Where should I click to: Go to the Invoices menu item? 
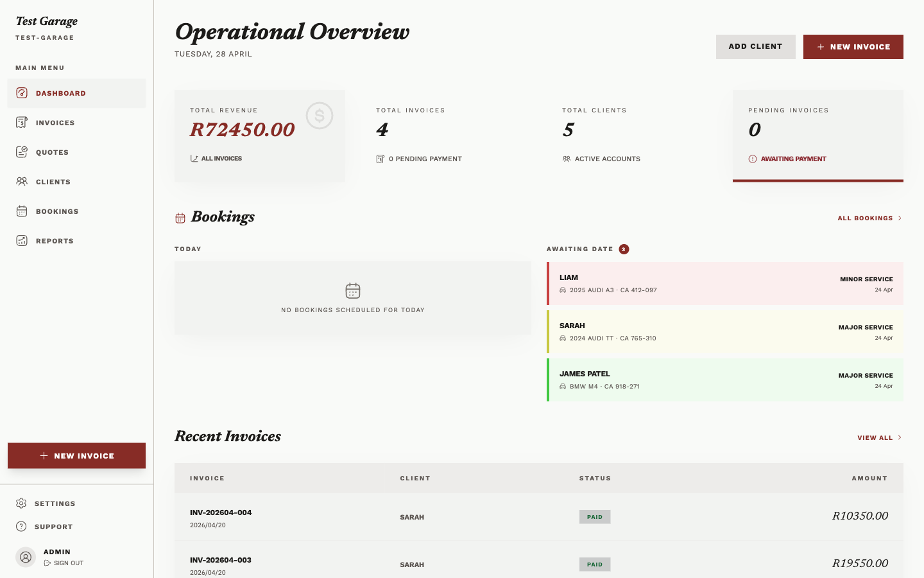(x=77, y=123)
